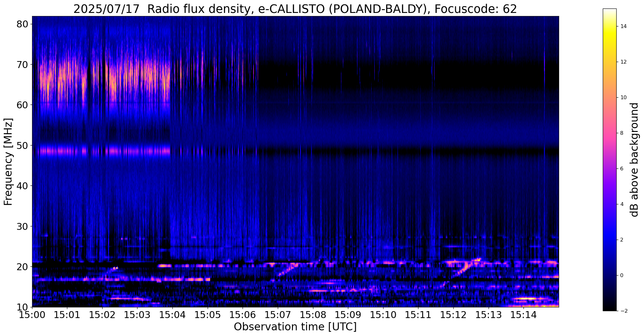
Task: Click the 15:02 time tick label
Action: coord(102,315)
